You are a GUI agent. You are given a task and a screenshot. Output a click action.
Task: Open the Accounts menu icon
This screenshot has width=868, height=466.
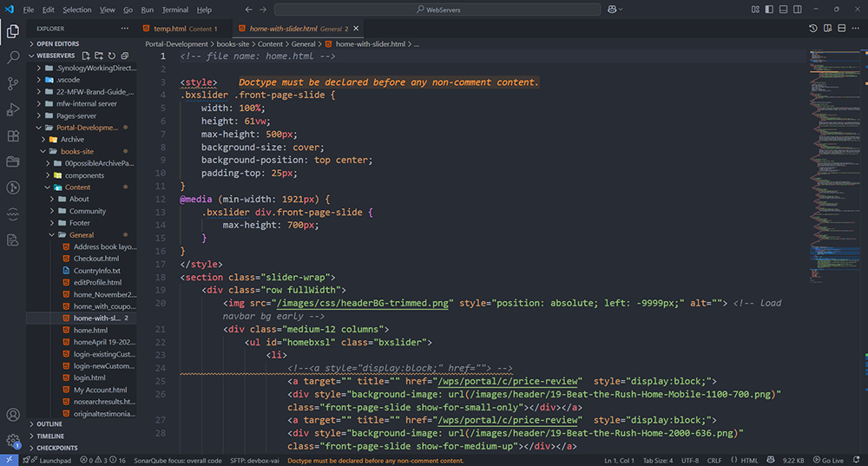13,415
